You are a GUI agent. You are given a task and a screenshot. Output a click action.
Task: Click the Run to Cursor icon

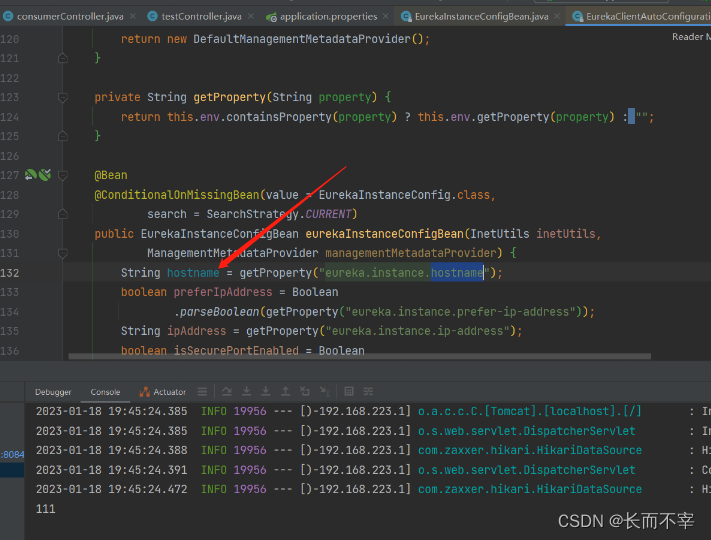[x=324, y=391]
